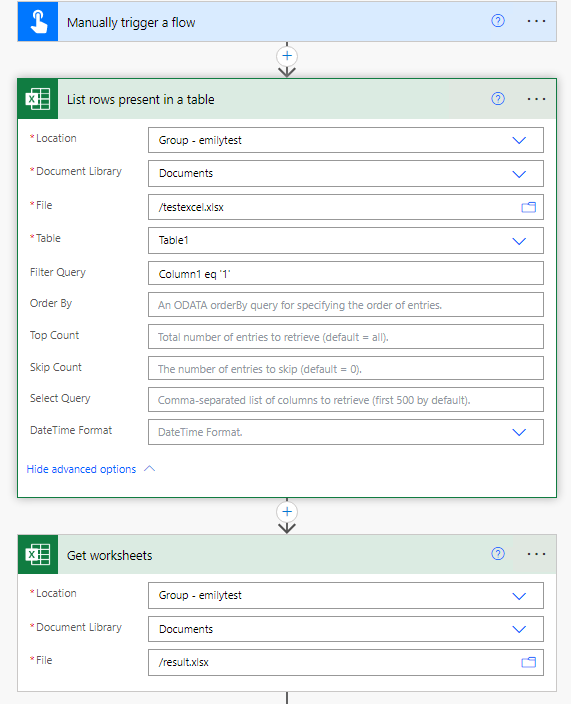
Task: Insert a step above Get worksheets
Action: [287, 511]
